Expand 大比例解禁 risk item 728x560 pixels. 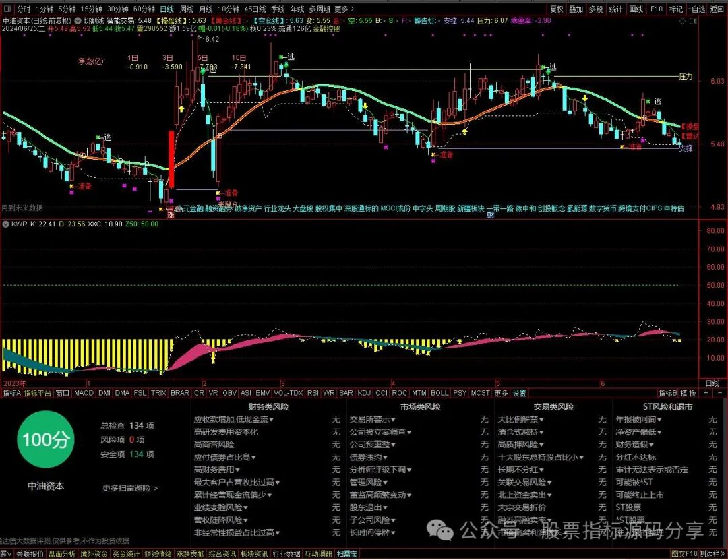(520, 419)
